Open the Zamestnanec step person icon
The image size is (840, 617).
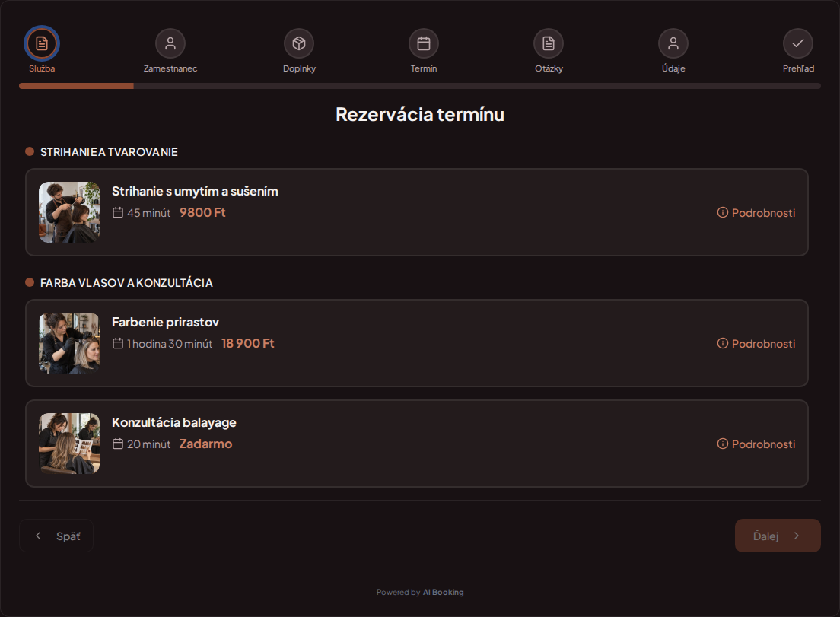point(170,43)
